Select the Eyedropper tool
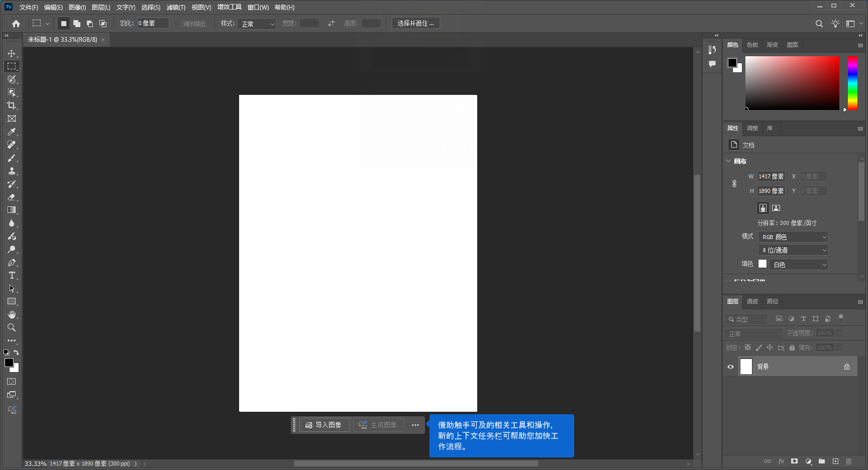Image resolution: width=868 pixels, height=470 pixels. [12, 132]
